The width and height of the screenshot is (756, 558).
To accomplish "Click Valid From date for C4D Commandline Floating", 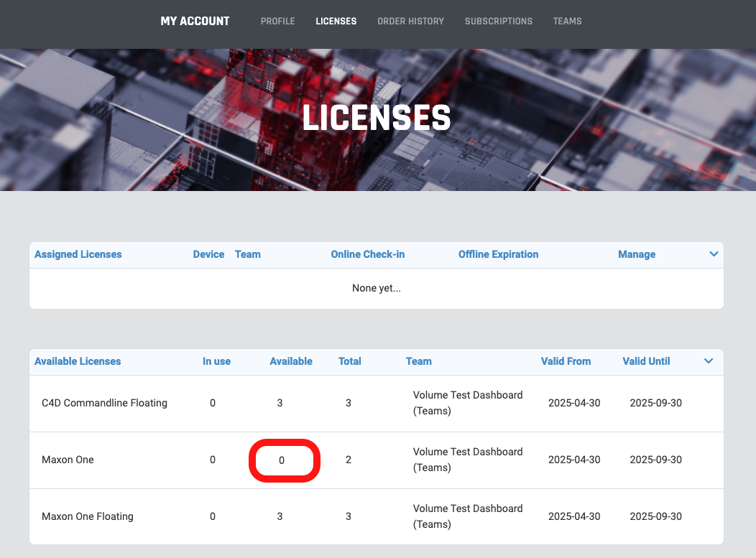I will coord(574,403).
